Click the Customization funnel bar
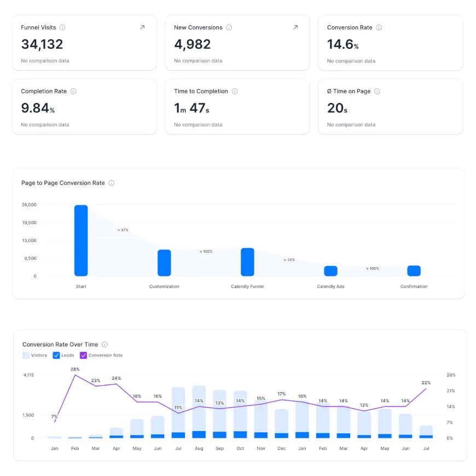 [x=164, y=263]
